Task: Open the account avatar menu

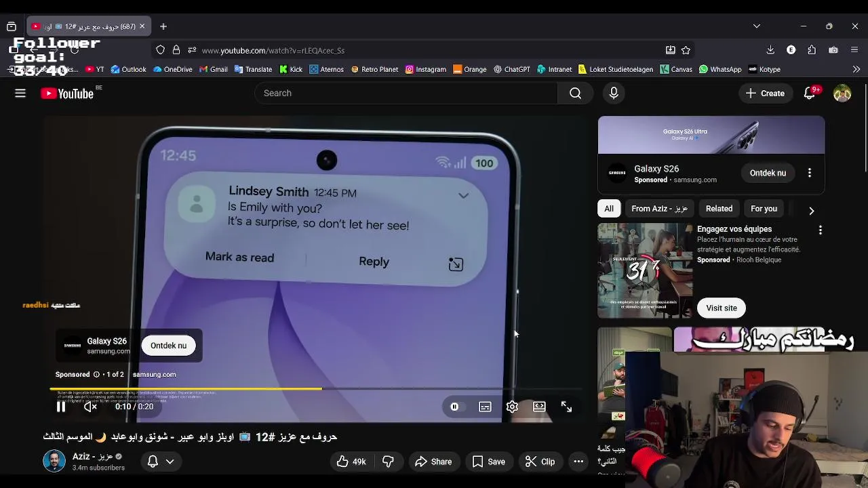Action: click(842, 94)
